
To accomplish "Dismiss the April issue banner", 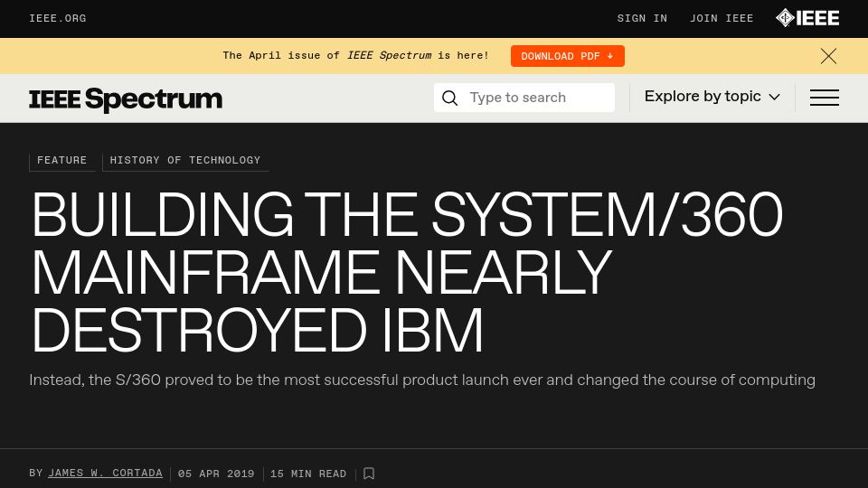I will pyautogui.click(x=828, y=56).
